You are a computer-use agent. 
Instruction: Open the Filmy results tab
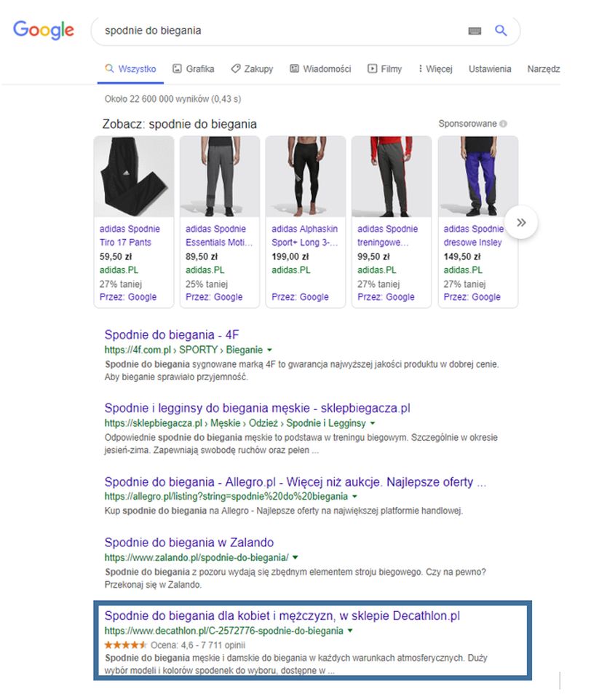click(x=385, y=69)
